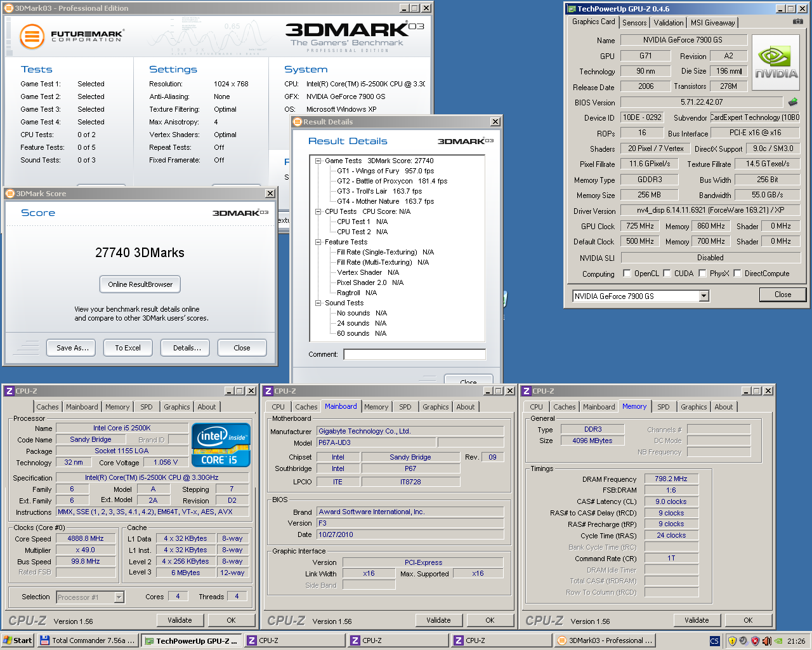Open MSI Giveaway tab in GPU-Z
812x650 pixels.
(x=712, y=23)
